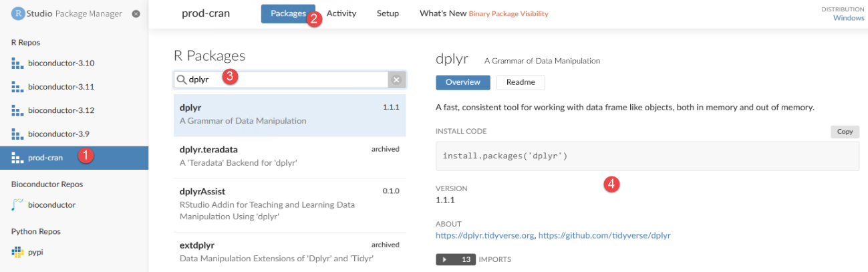Click the search magnifier icon
868x272 pixels.
pos(181,80)
